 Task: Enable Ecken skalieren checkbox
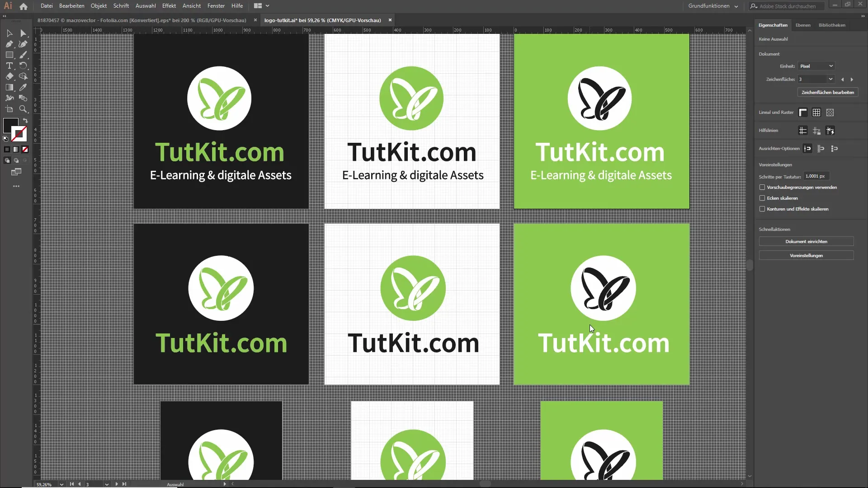click(762, 198)
